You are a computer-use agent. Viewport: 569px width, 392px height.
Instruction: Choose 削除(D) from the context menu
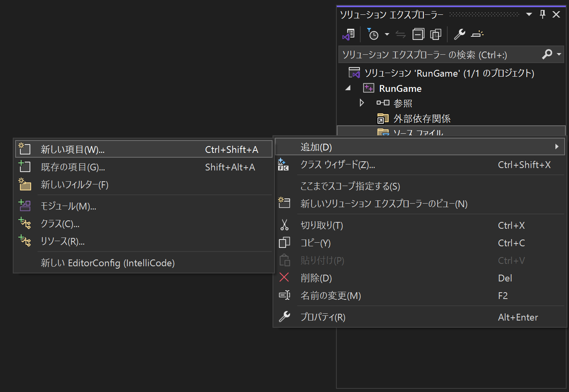tap(420, 278)
